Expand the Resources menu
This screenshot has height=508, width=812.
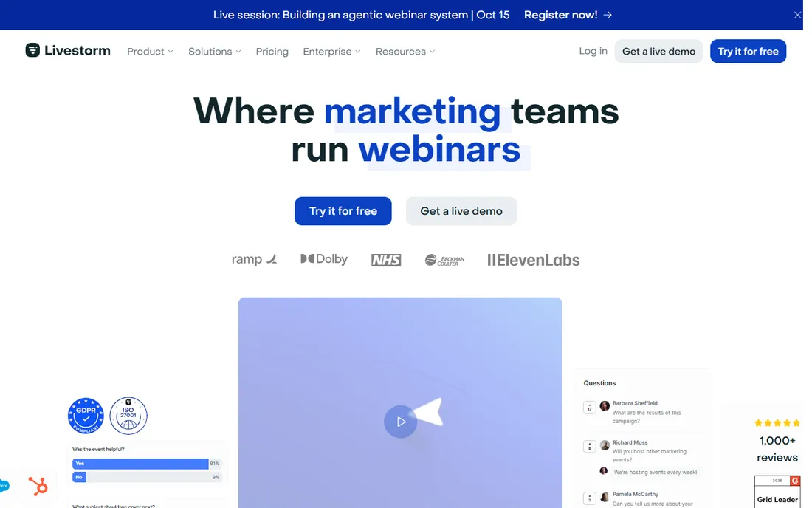coord(405,51)
